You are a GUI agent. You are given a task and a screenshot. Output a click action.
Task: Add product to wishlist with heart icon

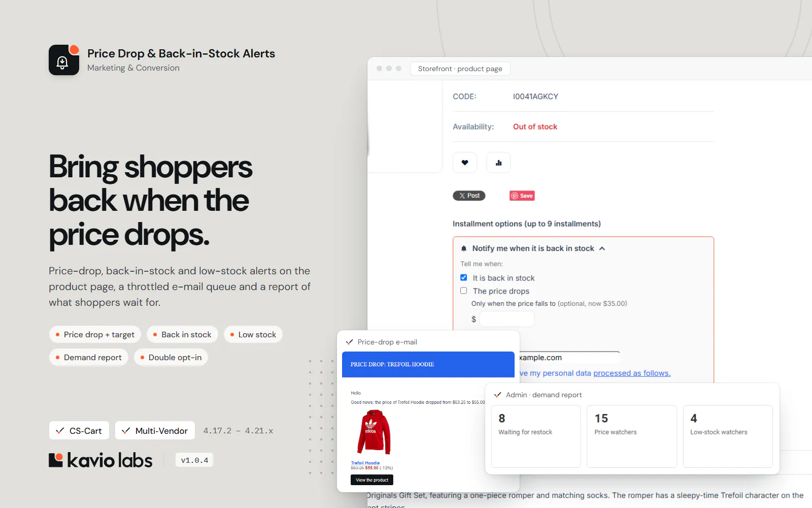(x=465, y=163)
